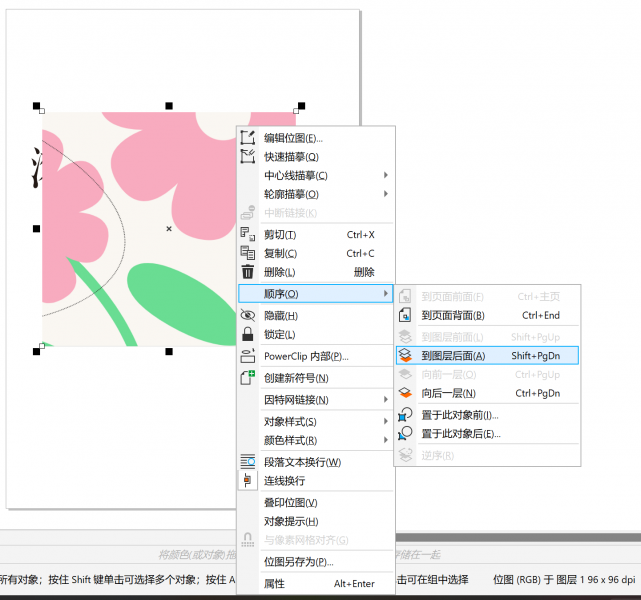Click the bitmap's center X marker
This screenshot has width=641, height=600.
point(169,229)
